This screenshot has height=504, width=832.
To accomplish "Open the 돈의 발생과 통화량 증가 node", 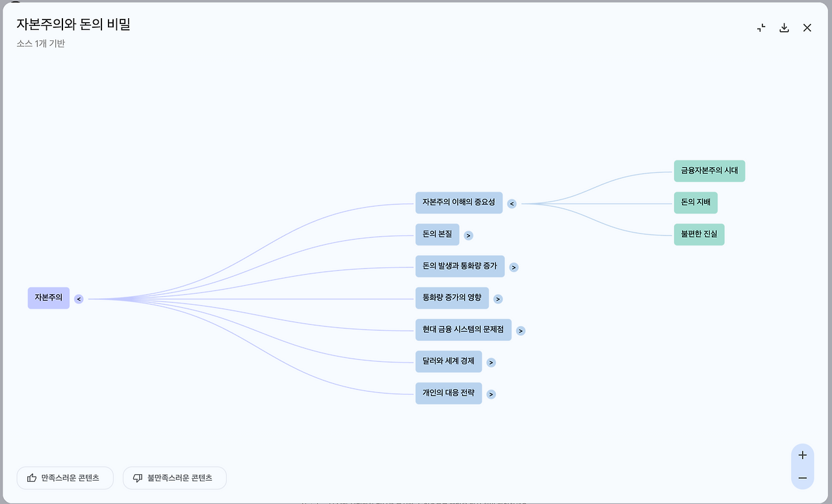I will [460, 266].
